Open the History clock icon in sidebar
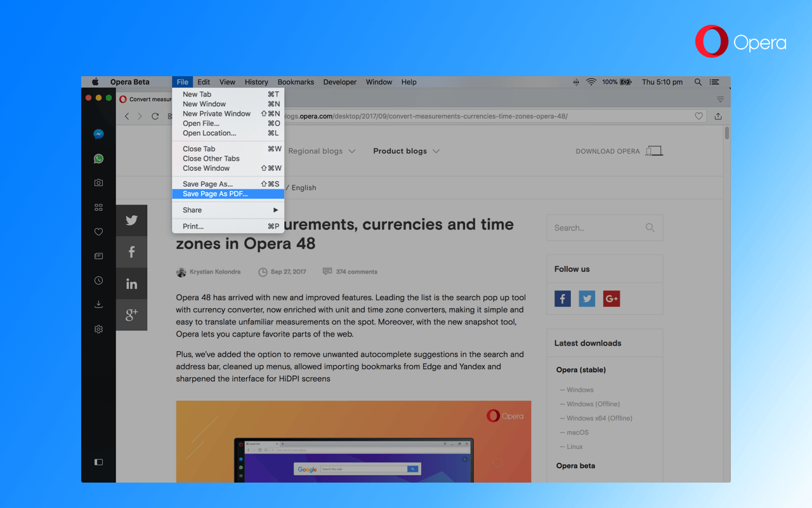 tap(98, 281)
